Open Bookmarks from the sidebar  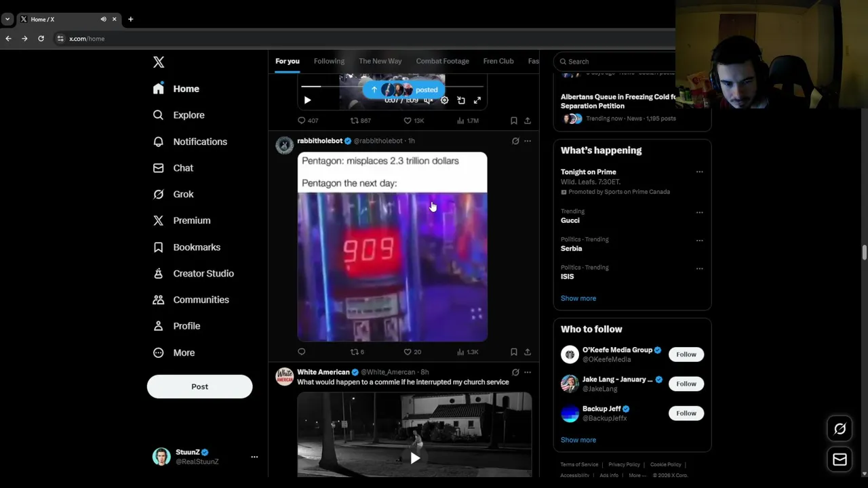[x=186, y=247]
